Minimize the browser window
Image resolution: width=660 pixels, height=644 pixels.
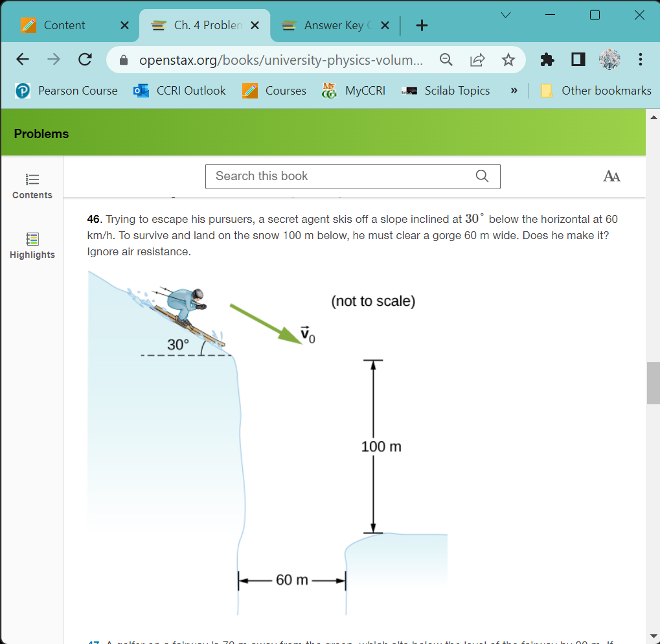coord(550,15)
